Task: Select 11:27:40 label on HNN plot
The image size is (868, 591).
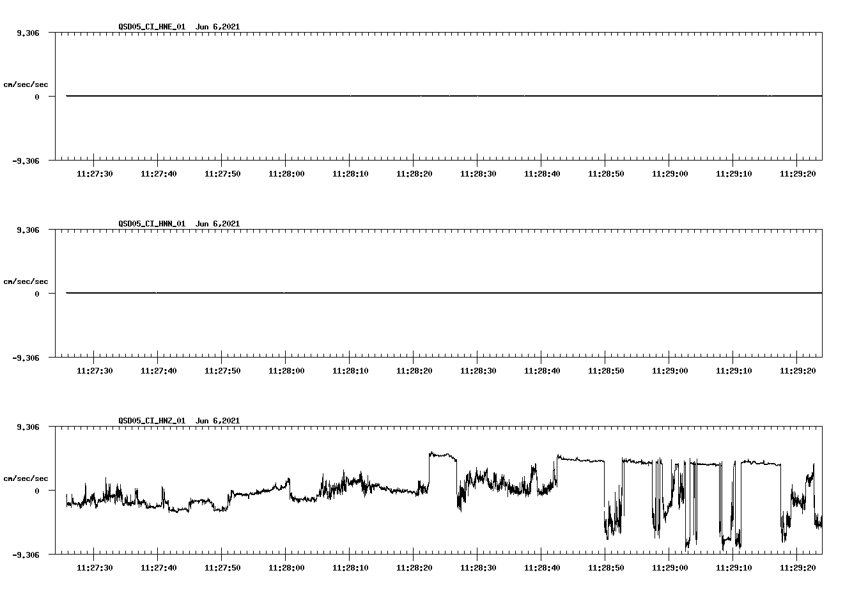Action: point(159,371)
